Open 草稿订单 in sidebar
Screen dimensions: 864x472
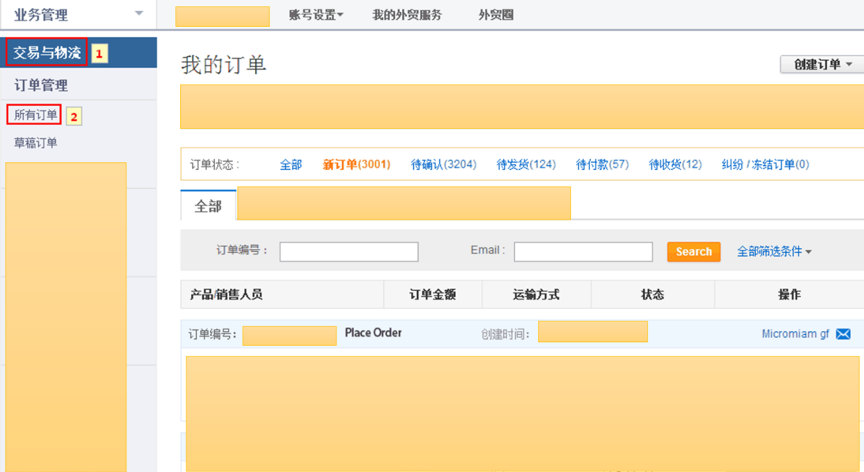coord(35,143)
